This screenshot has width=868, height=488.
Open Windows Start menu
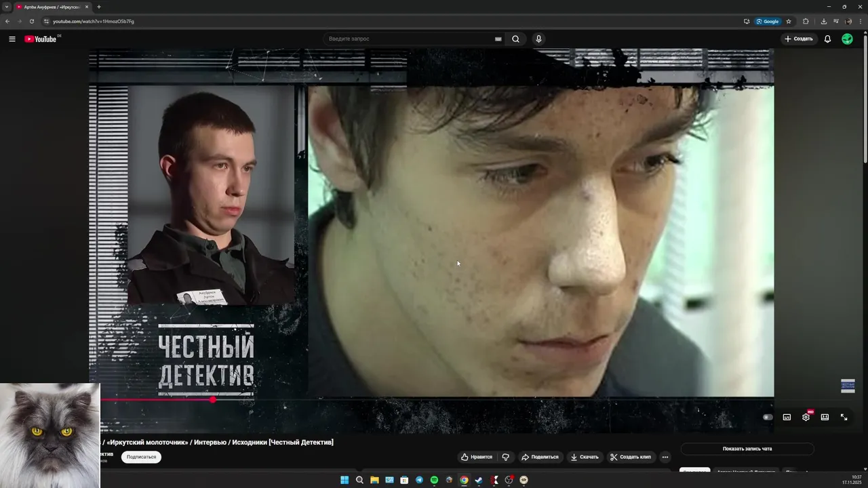click(x=344, y=480)
